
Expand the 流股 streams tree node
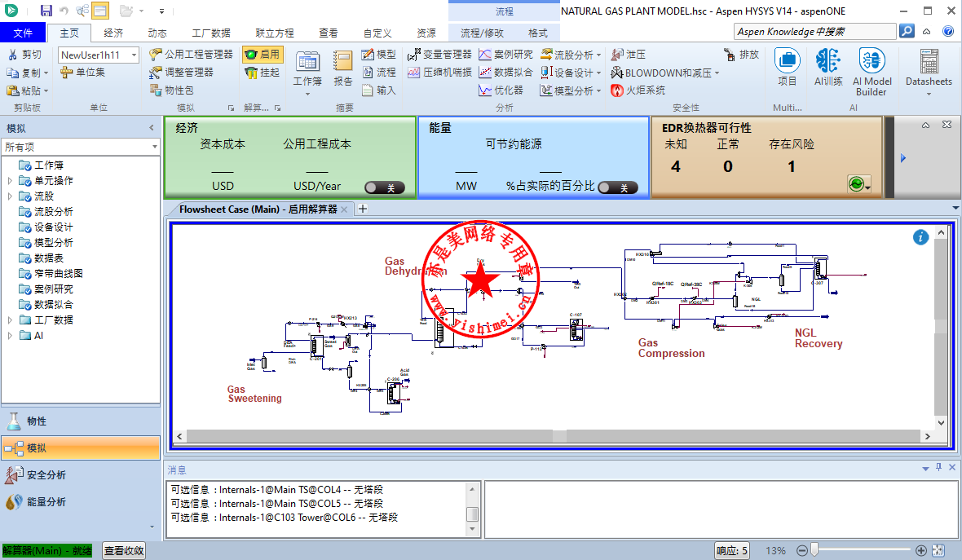click(x=10, y=196)
